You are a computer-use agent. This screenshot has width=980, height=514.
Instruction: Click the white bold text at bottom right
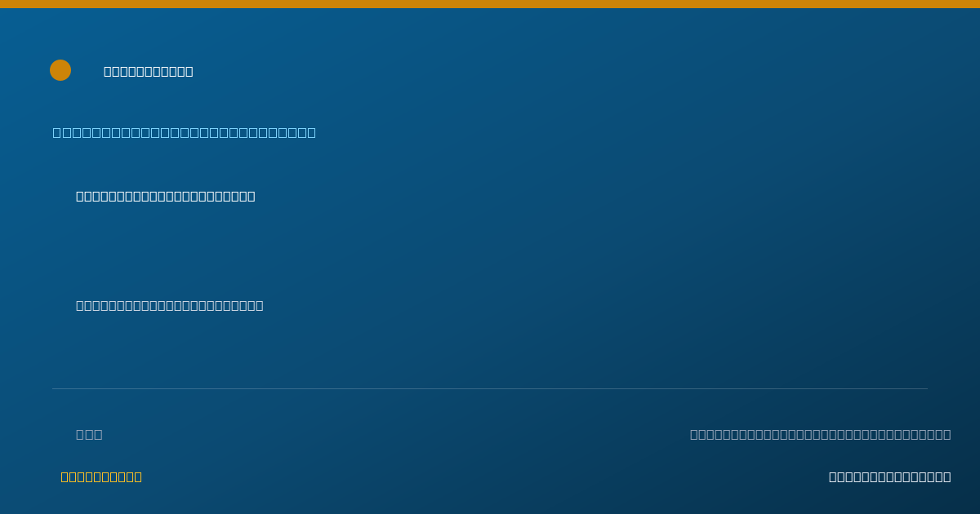890,476
